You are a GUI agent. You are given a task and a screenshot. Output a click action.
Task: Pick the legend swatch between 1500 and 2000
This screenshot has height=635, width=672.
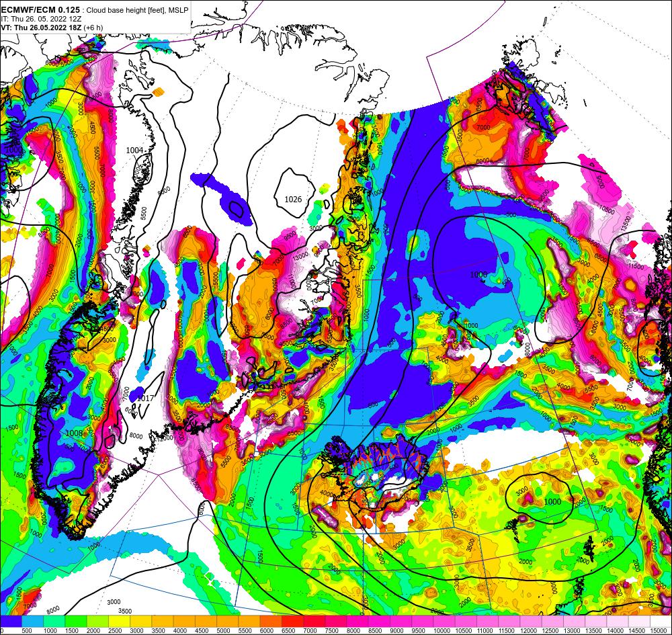[x=76, y=622]
